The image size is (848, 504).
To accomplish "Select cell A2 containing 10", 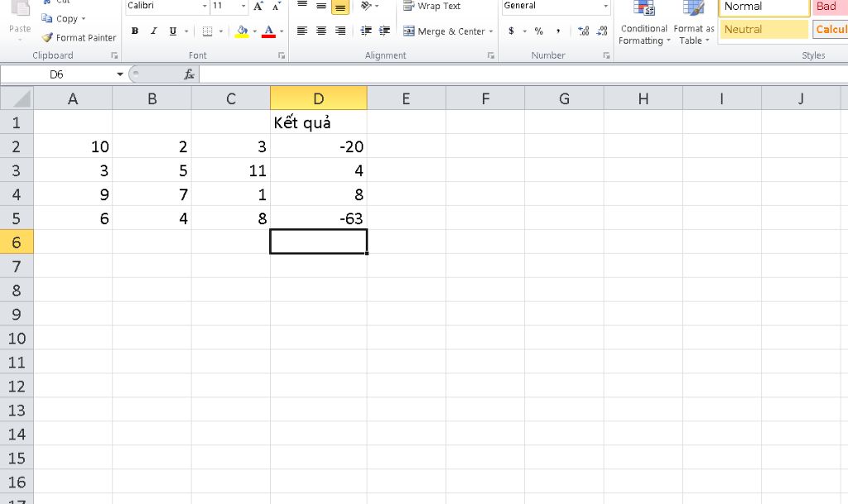I will 73,146.
